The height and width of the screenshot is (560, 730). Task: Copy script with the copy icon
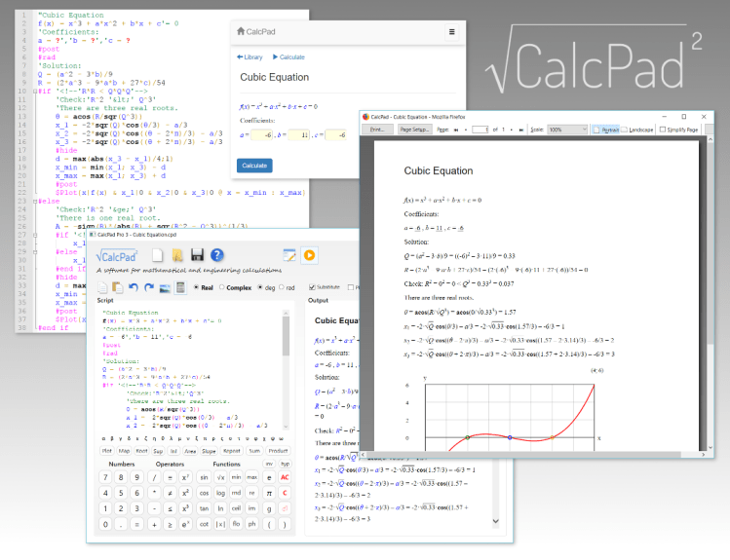[102, 288]
